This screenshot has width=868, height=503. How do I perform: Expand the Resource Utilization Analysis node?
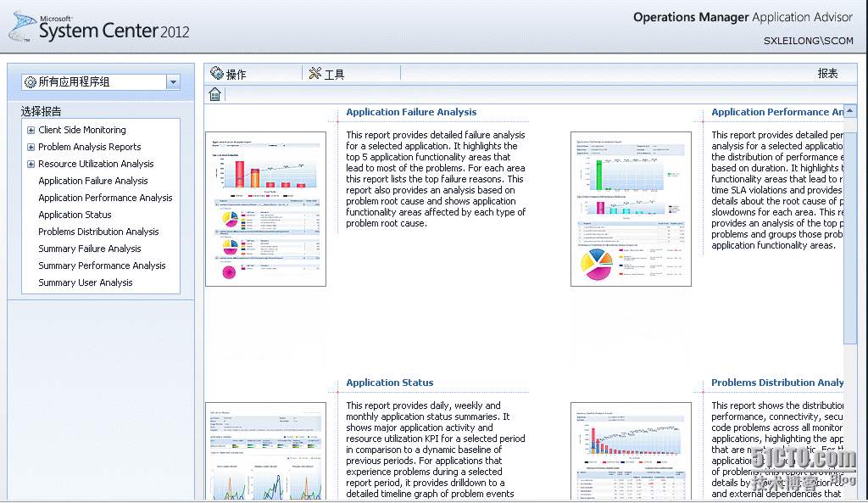pyautogui.click(x=31, y=164)
